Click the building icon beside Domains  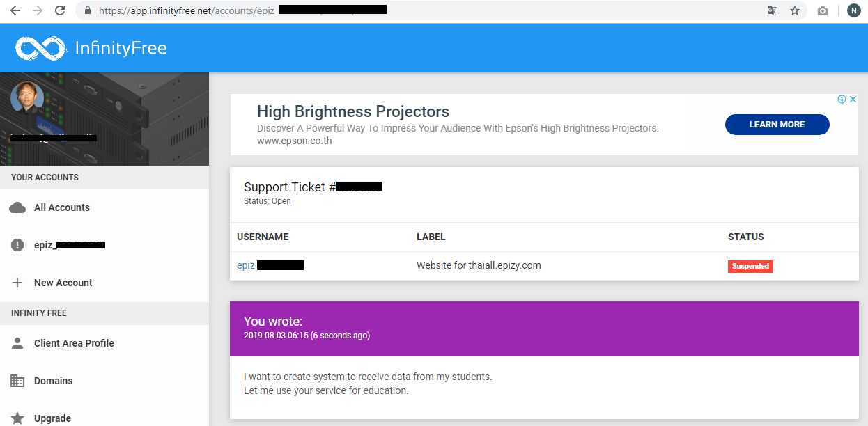pyautogui.click(x=17, y=381)
